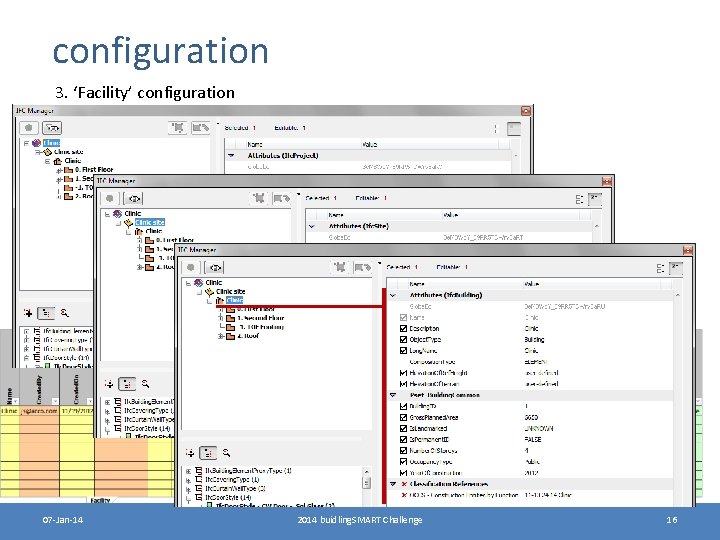Uncheck the ObjectType attribute checkbox
720x540 pixels.
403,339
